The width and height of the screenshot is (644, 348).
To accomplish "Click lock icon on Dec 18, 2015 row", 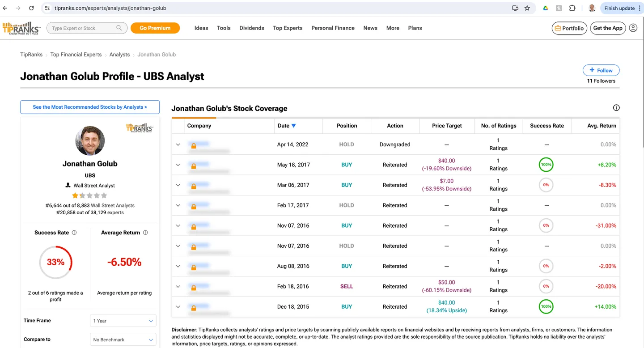I will point(194,308).
